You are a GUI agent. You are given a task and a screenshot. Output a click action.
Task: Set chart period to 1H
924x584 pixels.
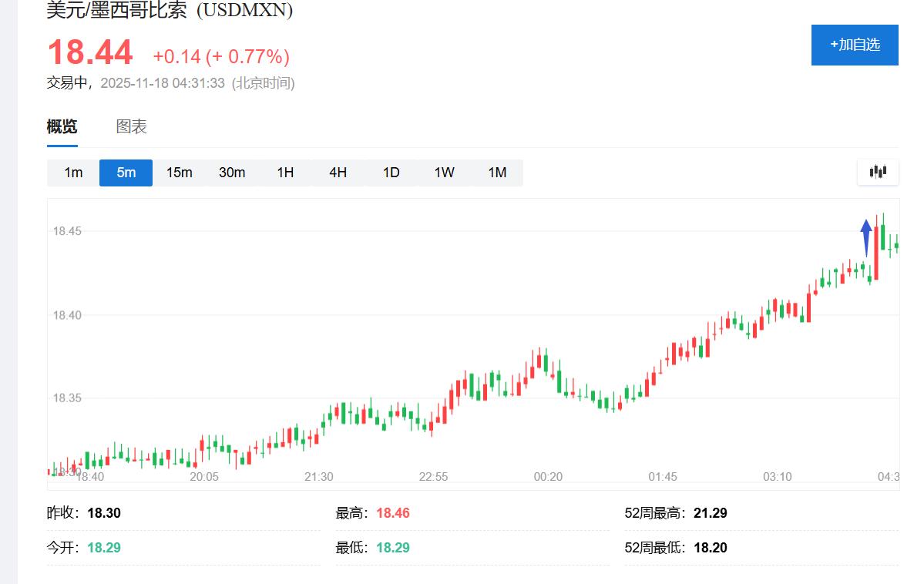[285, 173]
